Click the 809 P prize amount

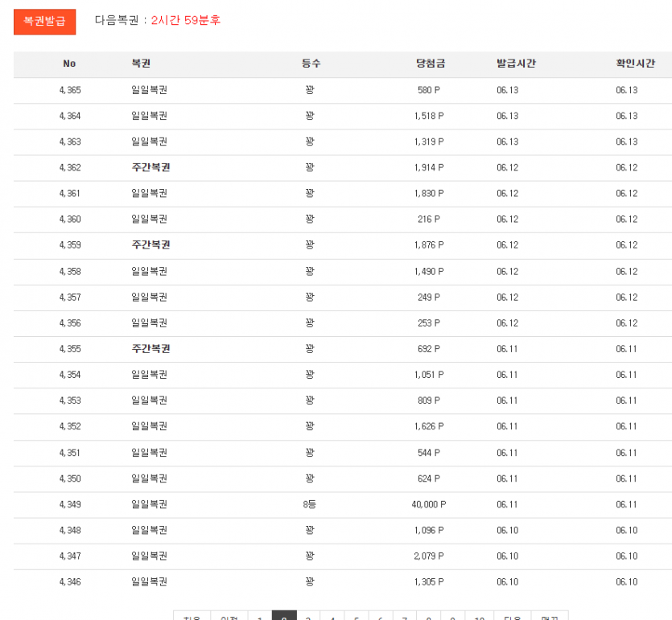pyautogui.click(x=429, y=400)
